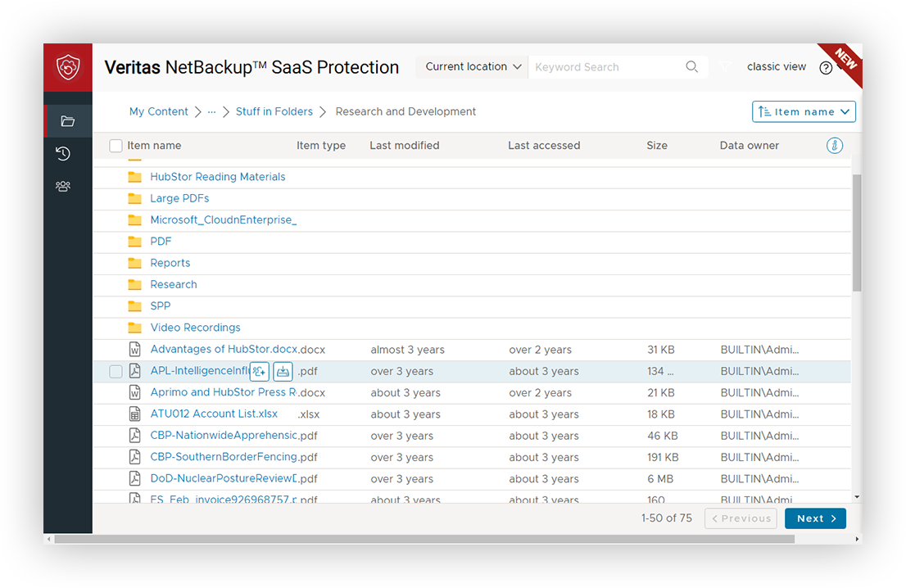Click the horizontal scrollbar thumb
906x588 pixels.
click(x=424, y=539)
